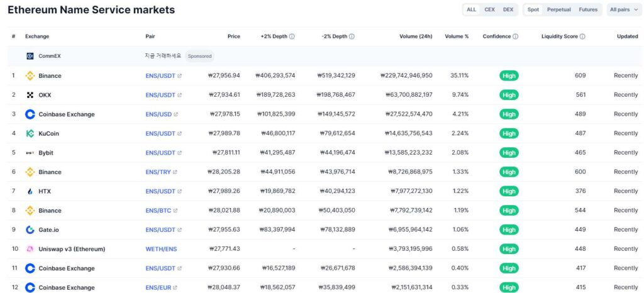Click price ₩27,956.94 in Binance row
Image resolution: width=644 pixels, height=293 pixels.
[224, 75]
